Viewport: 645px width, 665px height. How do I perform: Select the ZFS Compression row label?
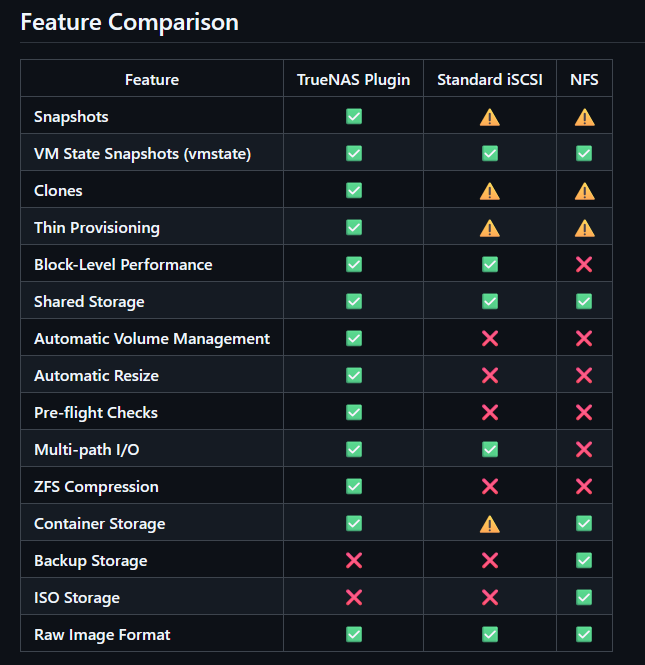[x=96, y=486]
